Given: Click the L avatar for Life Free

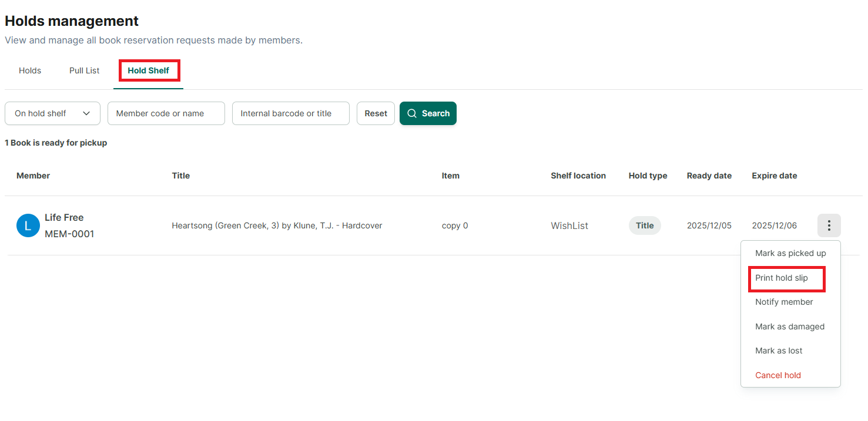Looking at the screenshot, I should 28,225.
